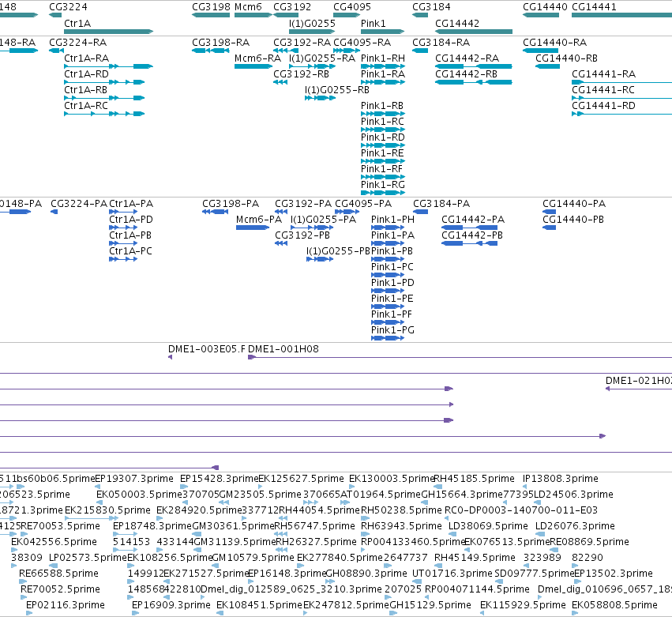This screenshot has width=672, height=617.
Task: Select the CG14441 gene label
Action: [x=594, y=7]
